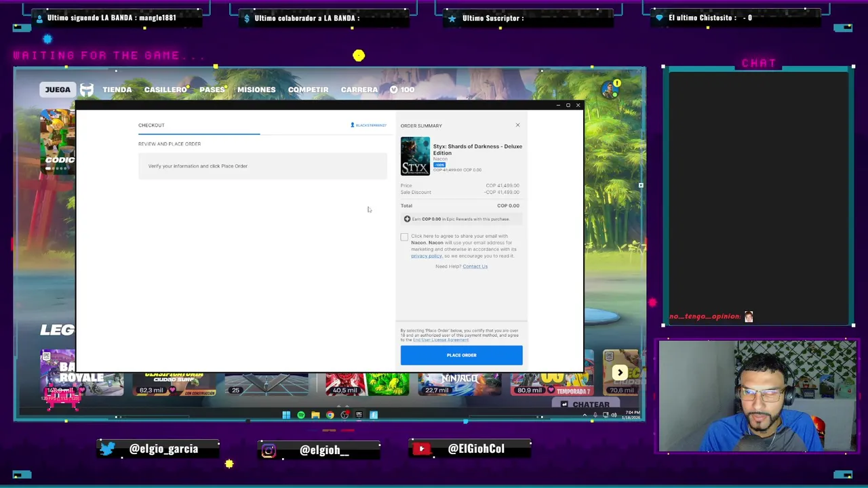
Task: Click the CHATEAR button in Fortnite
Action: point(585,405)
